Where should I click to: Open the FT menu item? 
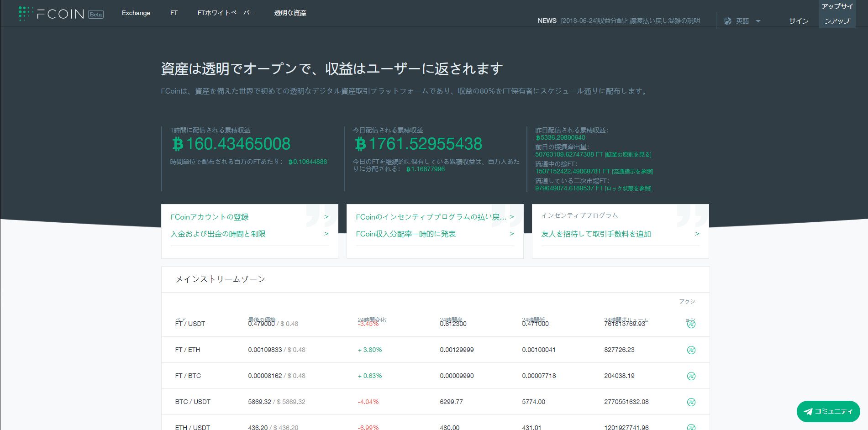(x=174, y=13)
